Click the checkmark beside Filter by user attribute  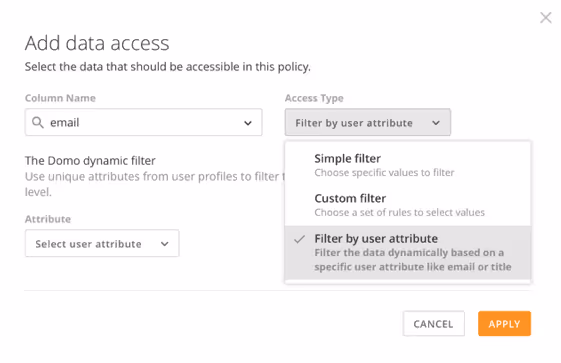pos(299,239)
